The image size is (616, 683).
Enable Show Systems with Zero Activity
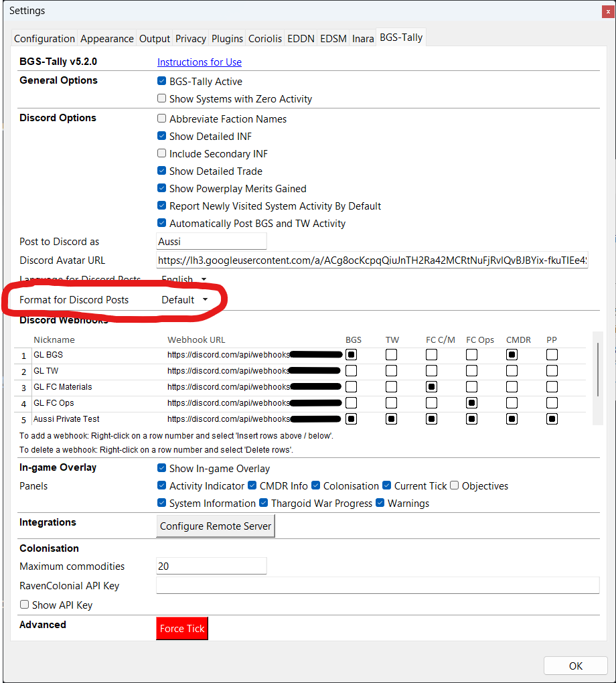point(161,98)
